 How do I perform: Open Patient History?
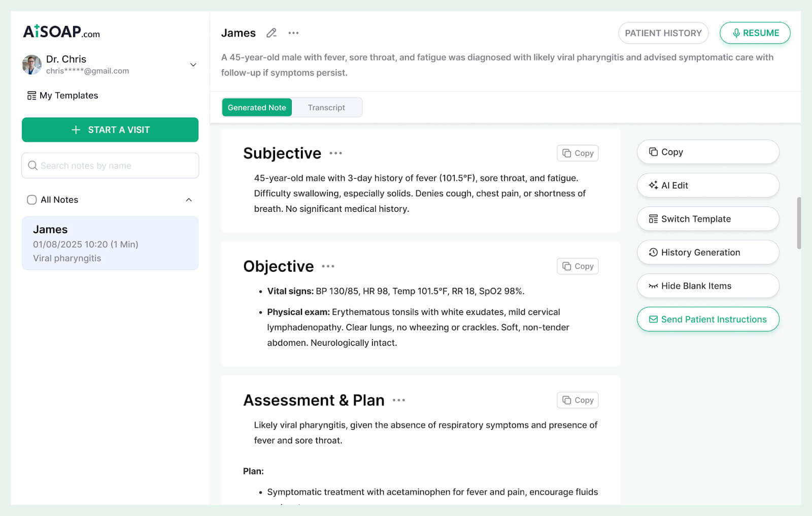663,33
